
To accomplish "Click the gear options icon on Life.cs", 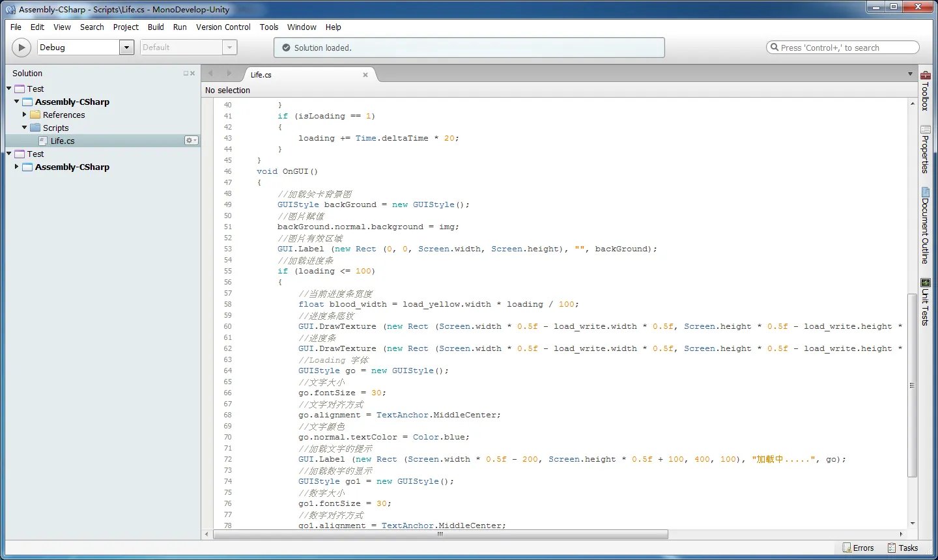I will point(191,141).
